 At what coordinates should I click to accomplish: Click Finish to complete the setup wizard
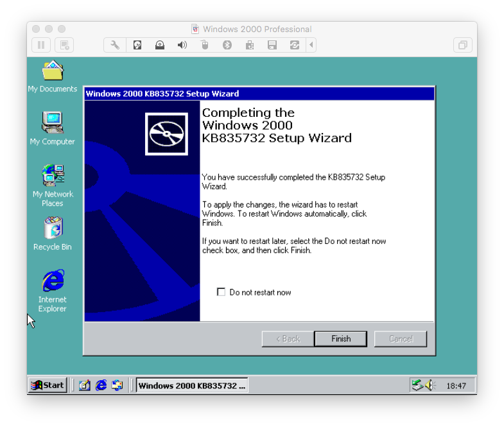(x=340, y=339)
